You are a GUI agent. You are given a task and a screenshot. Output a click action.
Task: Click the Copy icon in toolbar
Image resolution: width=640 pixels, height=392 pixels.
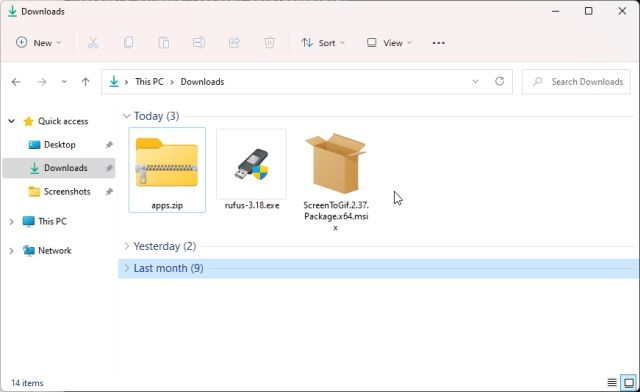point(128,42)
